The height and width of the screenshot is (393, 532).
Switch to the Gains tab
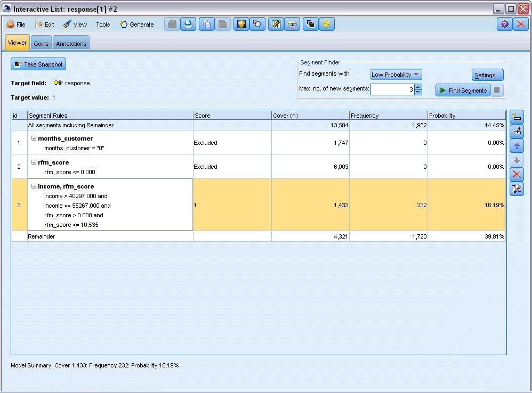(41, 43)
